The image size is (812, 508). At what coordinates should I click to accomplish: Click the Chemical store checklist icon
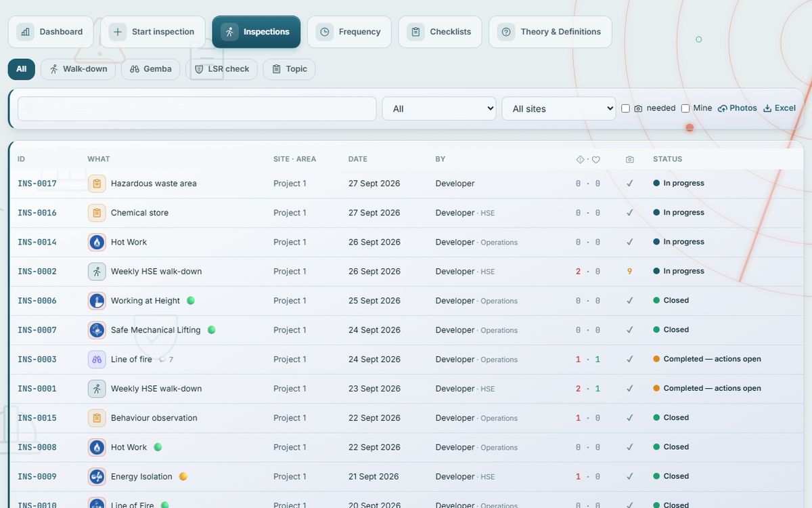tap(97, 213)
